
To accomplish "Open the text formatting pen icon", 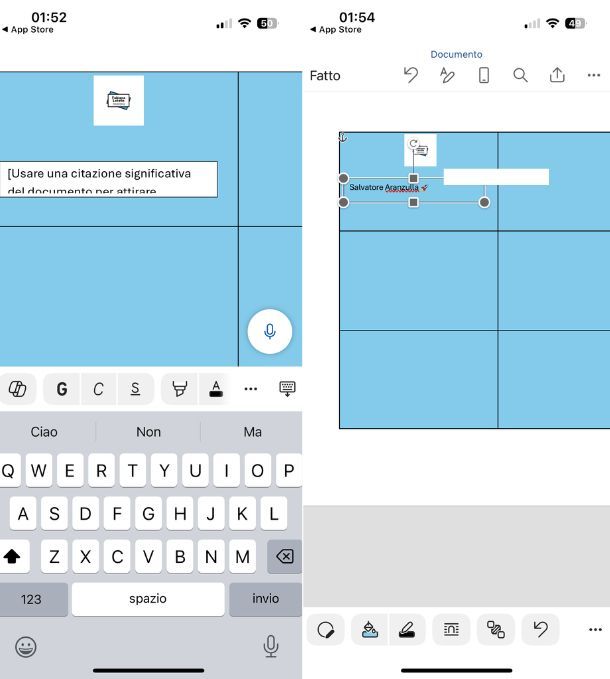I will click(447, 75).
